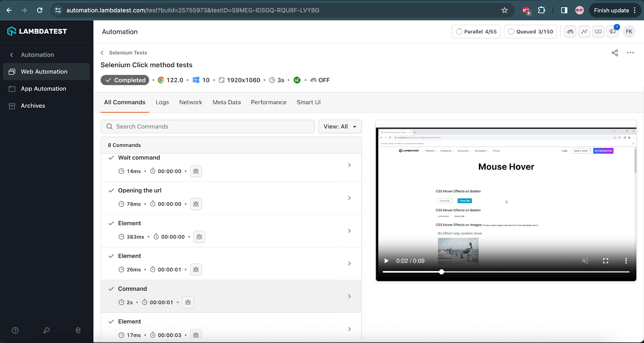Share this test via the share icon
The height and width of the screenshot is (343, 644).
[x=615, y=53]
